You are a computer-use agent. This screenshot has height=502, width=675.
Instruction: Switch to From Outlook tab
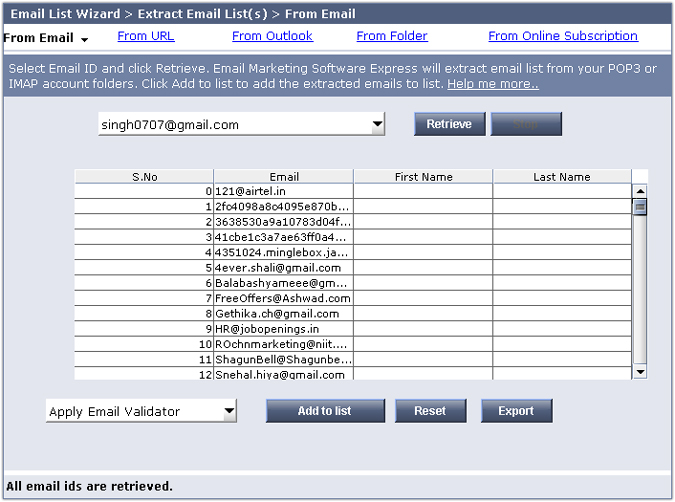(x=272, y=36)
